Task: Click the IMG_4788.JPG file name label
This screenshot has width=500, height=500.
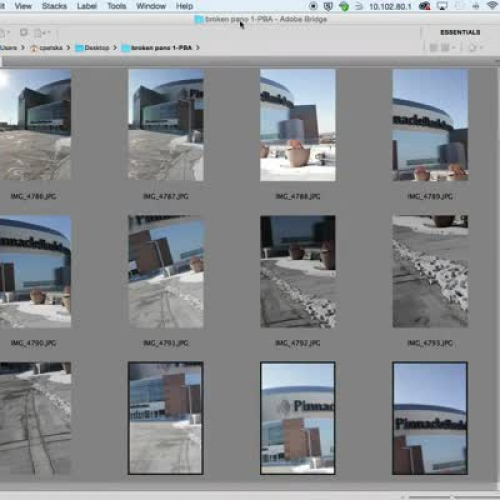Action: [298, 196]
